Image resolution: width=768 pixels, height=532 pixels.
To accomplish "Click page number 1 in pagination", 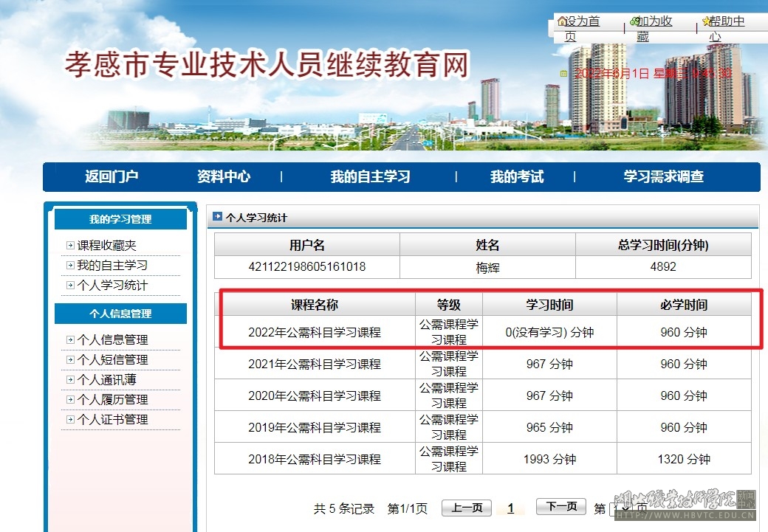I will 510,508.
